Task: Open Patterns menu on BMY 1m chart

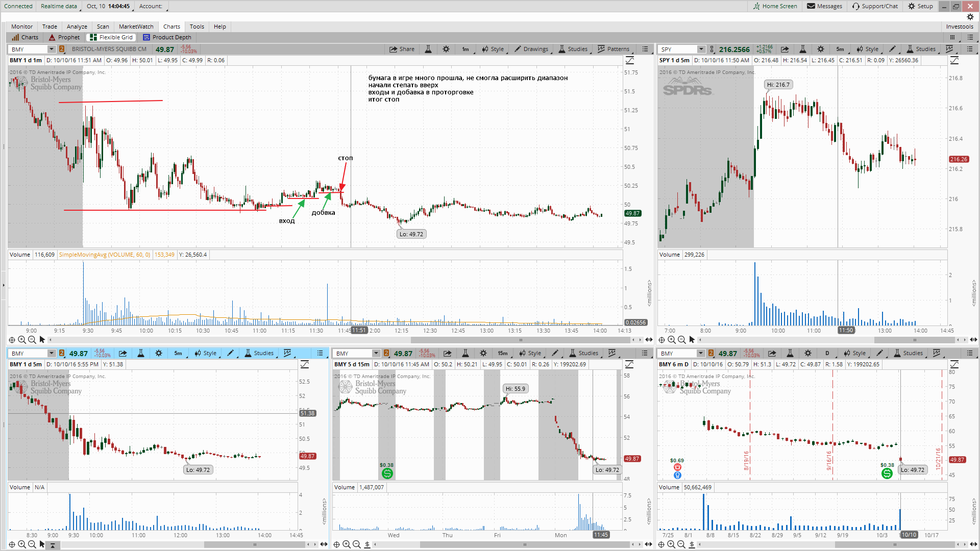Action: [614, 49]
